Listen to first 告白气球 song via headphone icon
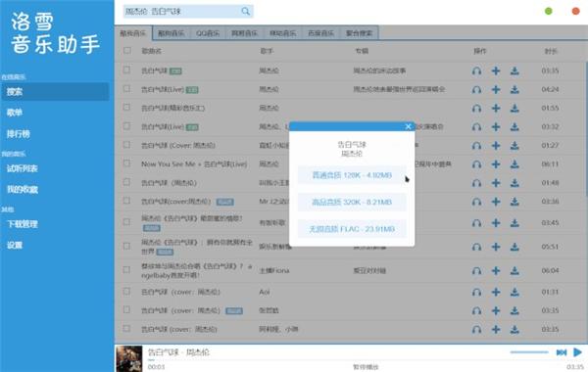 476,70
